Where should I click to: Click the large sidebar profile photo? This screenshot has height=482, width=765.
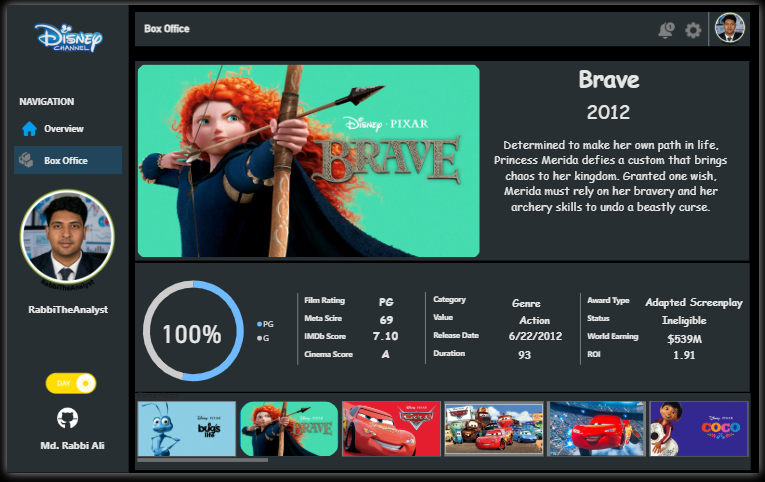click(67, 237)
